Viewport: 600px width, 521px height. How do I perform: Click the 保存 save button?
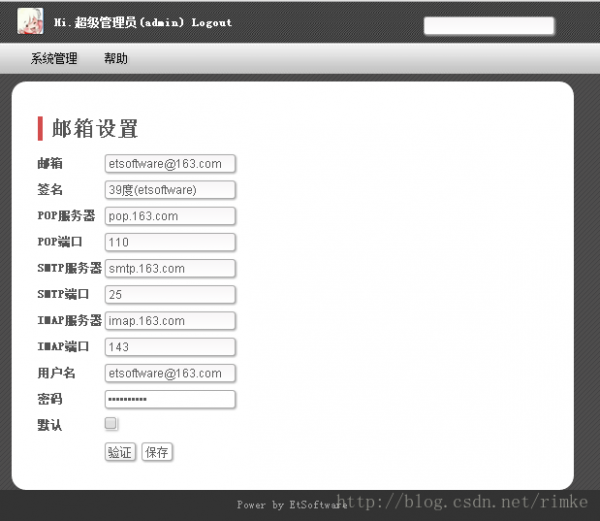pos(157,452)
